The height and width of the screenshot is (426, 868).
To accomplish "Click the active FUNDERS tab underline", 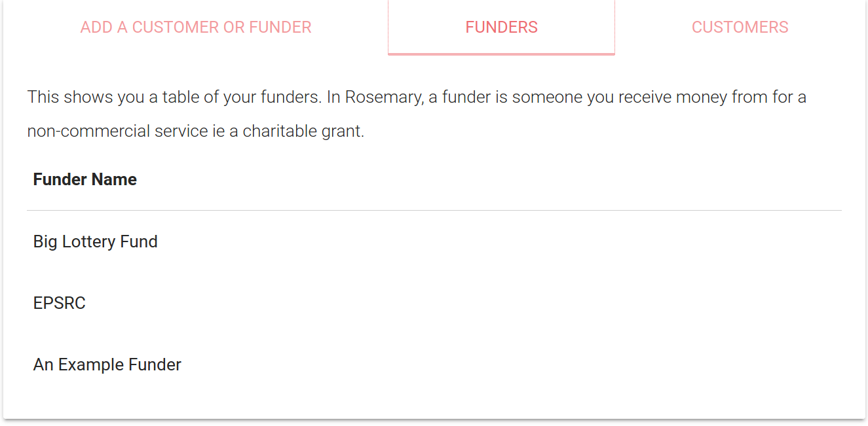I will 501,55.
